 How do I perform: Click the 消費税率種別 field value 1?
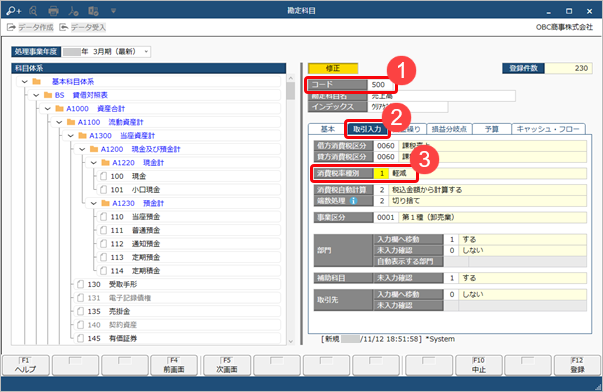(381, 173)
